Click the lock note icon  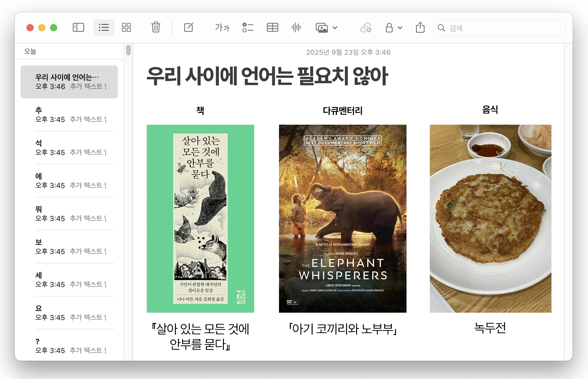pos(389,28)
